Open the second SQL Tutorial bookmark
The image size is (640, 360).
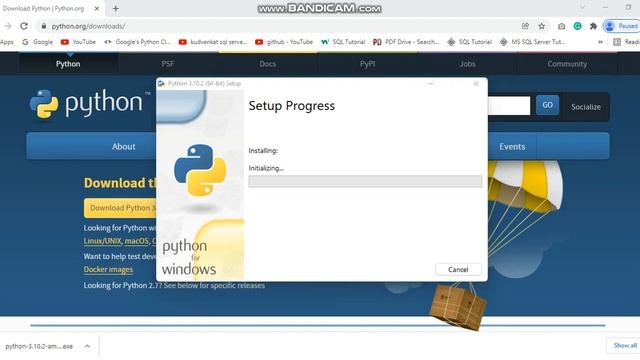point(469,42)
